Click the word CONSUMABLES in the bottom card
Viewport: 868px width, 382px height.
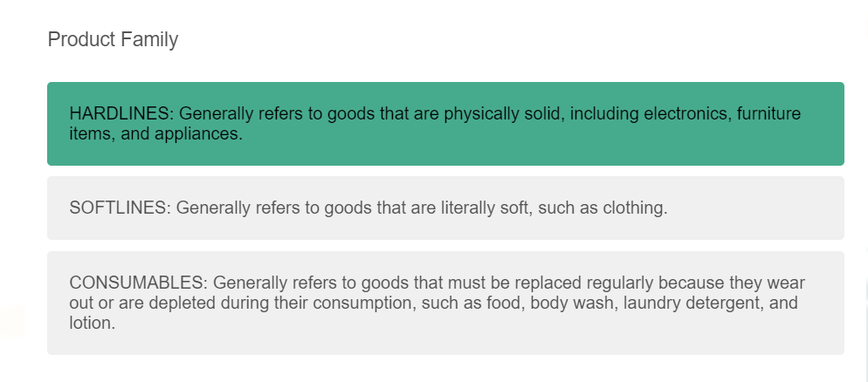point(136,283)
